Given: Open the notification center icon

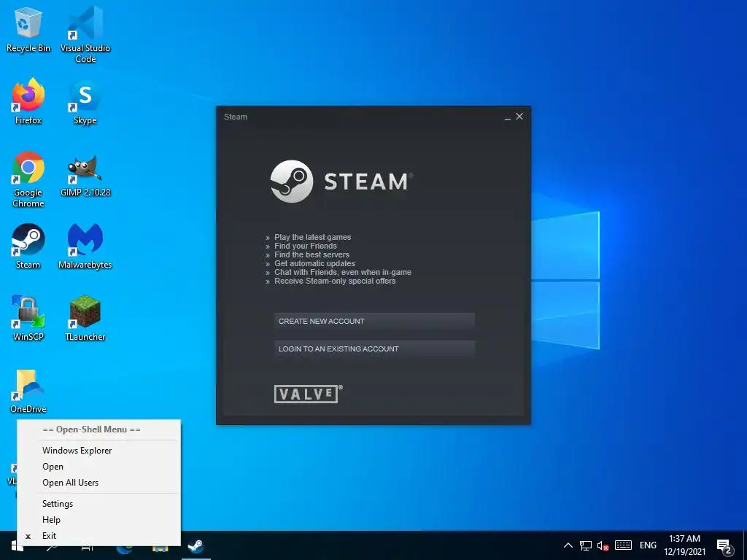Looking at the screenshot, I should [724, 546].
